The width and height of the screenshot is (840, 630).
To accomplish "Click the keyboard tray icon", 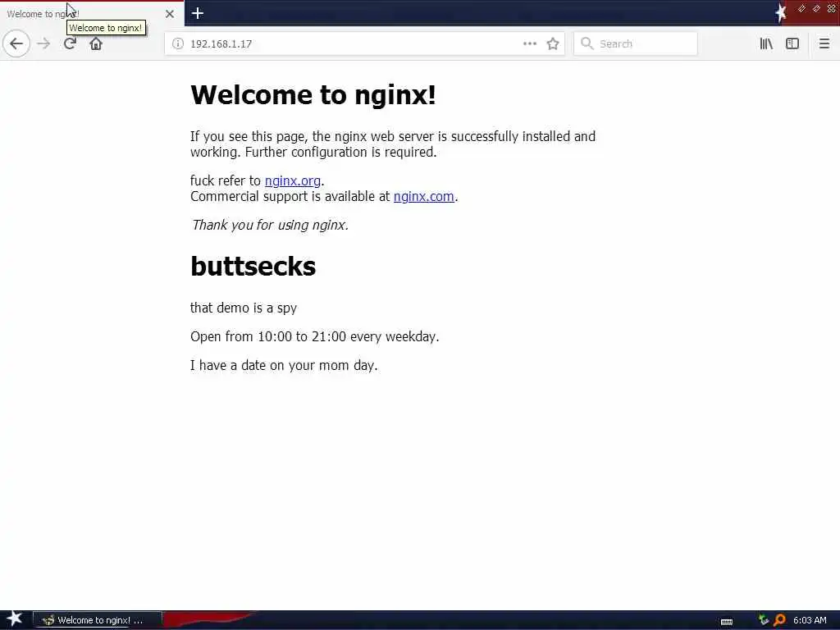I will point(727,622).
